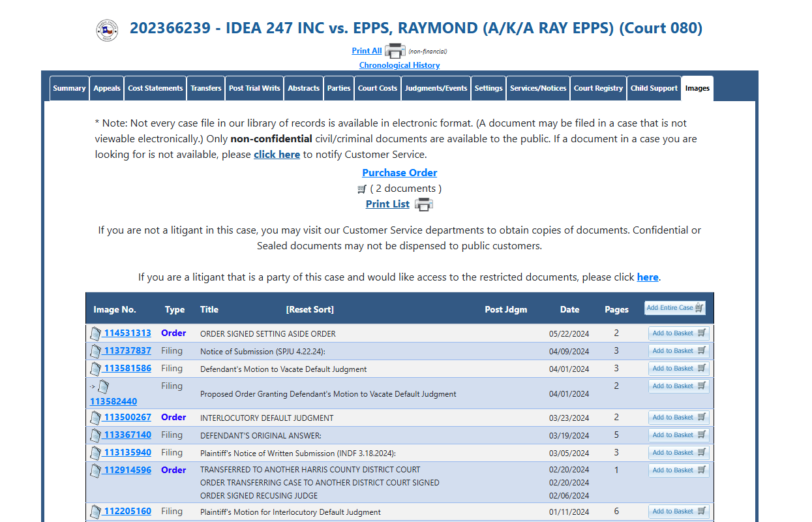Open the Judgments/Events tab
The width and height of the screenshot is (812, 522).
point(436,89)
